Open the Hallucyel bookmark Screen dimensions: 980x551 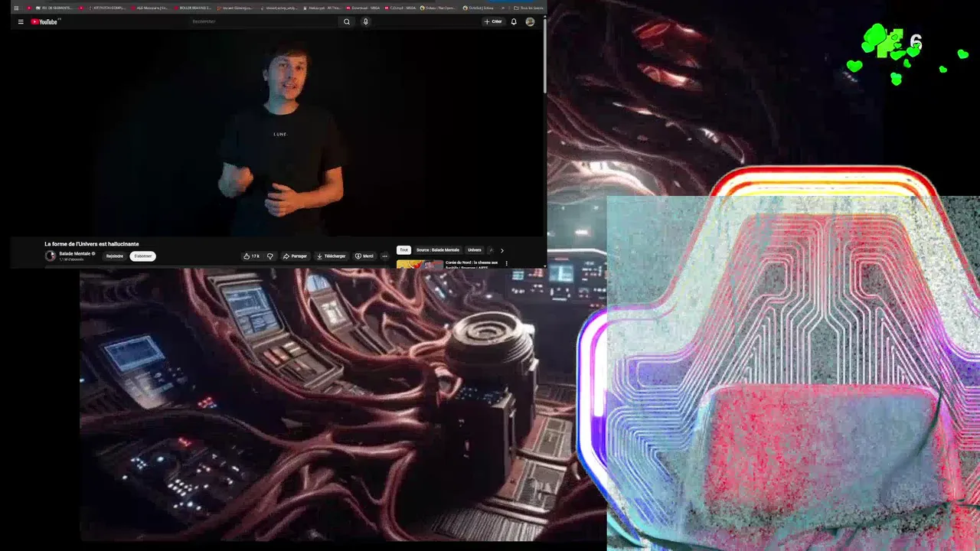322,8
